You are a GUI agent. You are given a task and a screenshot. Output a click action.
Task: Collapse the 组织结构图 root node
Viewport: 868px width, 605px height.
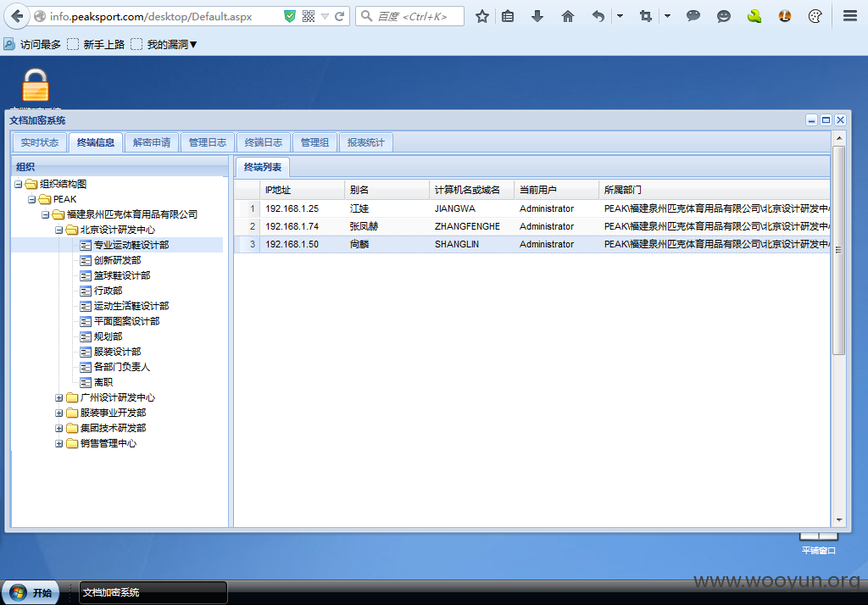point(19,185)
